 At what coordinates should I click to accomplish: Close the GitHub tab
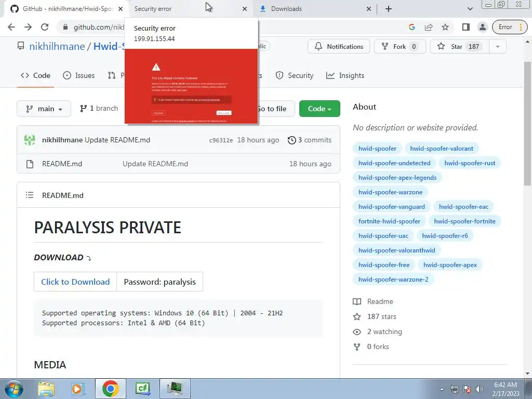[121, 9]
